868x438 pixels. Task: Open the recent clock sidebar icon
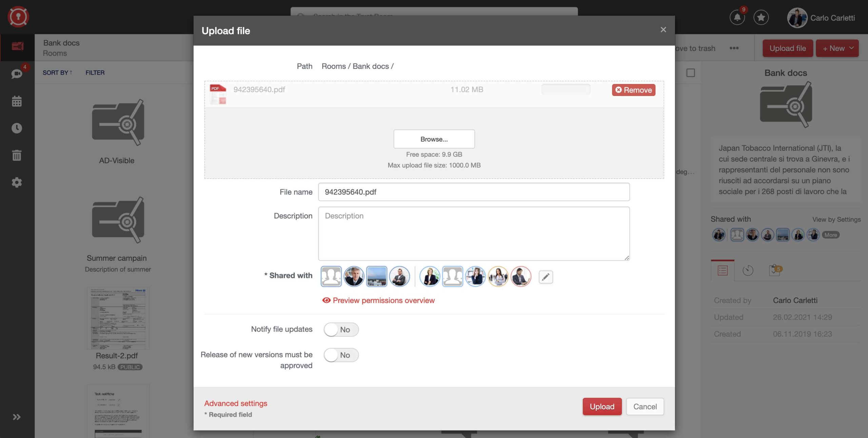17,128
